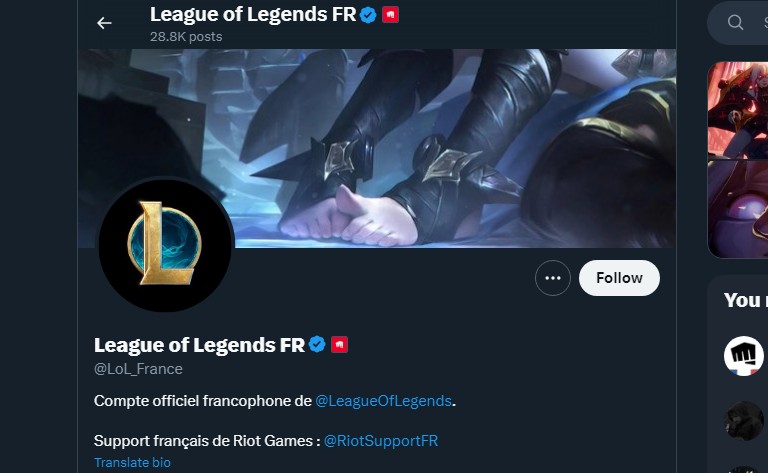Screen dimensions: 768x473
Task: Click the blue verified checkmark beside profile name
Action: (x=317, y=345)
